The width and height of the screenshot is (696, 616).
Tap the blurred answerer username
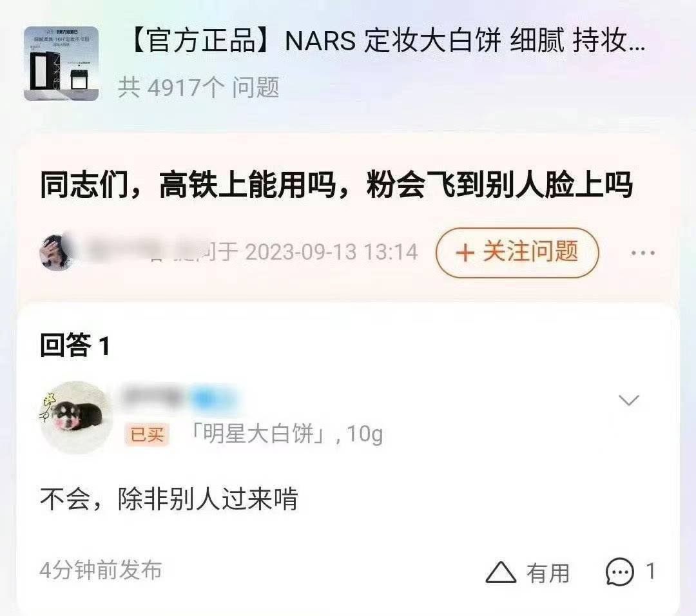tap(180, 397)
